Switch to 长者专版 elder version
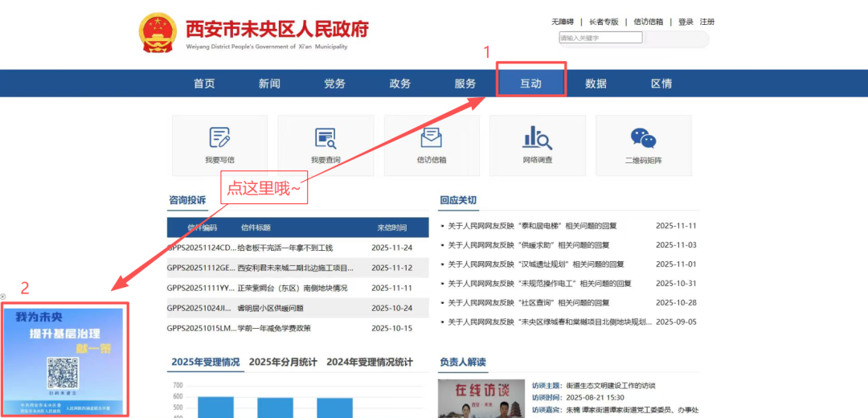 tap(604, 22)
